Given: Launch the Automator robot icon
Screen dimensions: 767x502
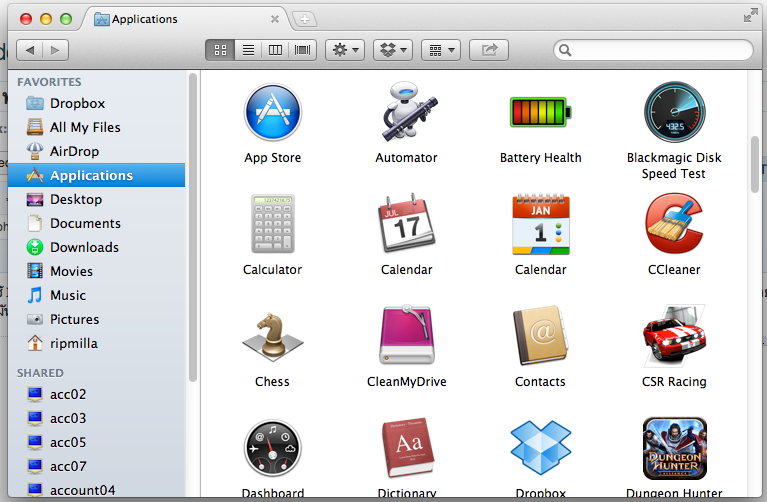Looking at the screenshot, I should coord(406,113).
